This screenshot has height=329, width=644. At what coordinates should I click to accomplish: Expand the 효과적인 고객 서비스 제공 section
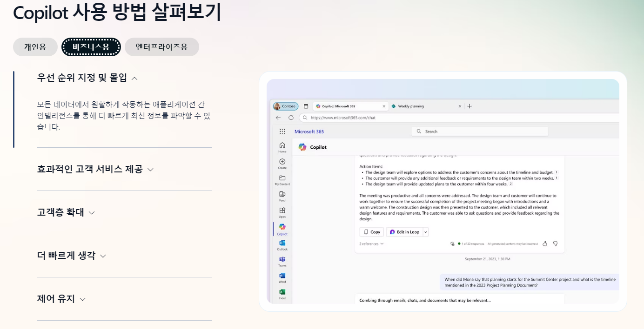coord(95,170)
